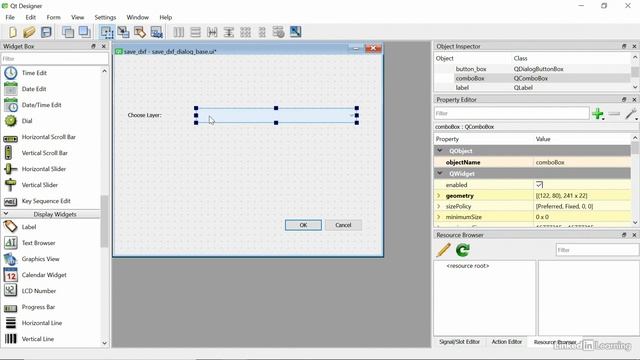This screenshot has height=360, width=640.
Task: Click the Bring to Front icon
Action: (x=84, y=32)
